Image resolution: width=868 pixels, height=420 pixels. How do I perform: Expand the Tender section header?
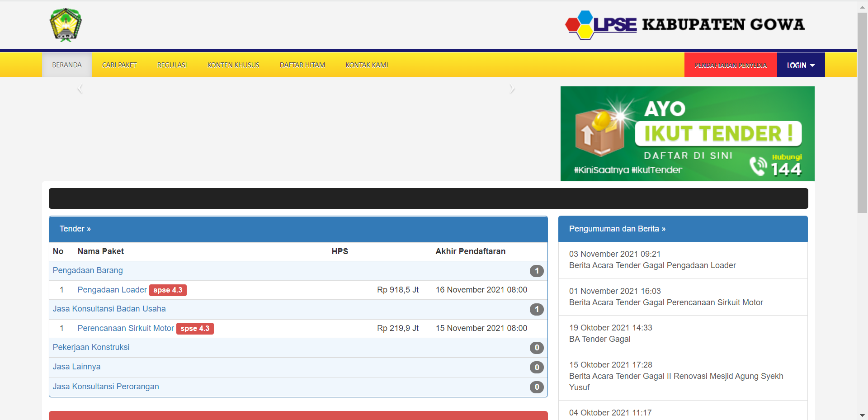(x=75, y=228)
